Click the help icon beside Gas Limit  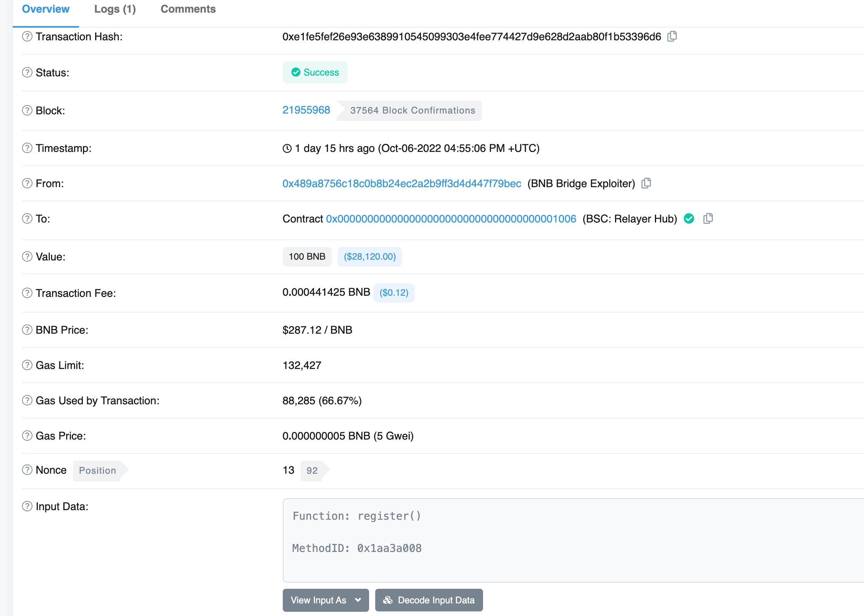[x=27, y=365]
